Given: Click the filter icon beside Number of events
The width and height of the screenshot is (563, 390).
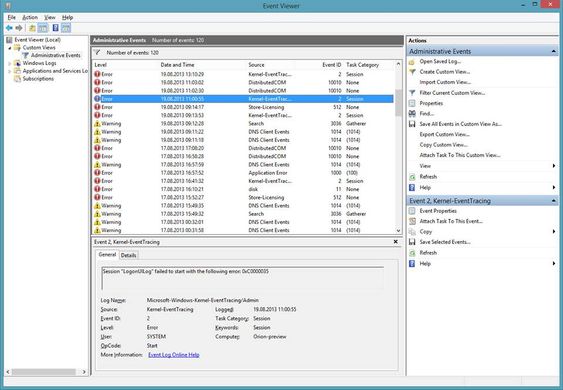Looking at the screenshot, I should tap(97, 52).
